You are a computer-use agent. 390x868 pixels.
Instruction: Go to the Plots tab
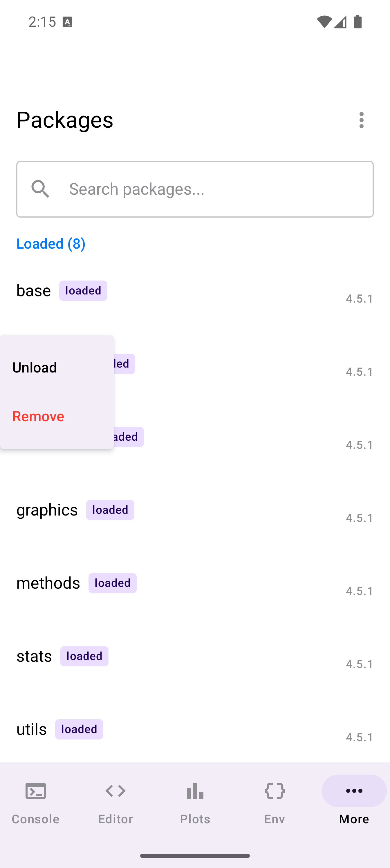(x=195, y=803)
